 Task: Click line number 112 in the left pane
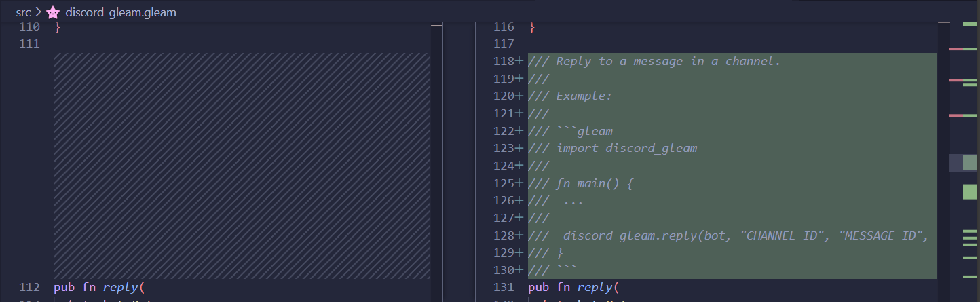30,287
